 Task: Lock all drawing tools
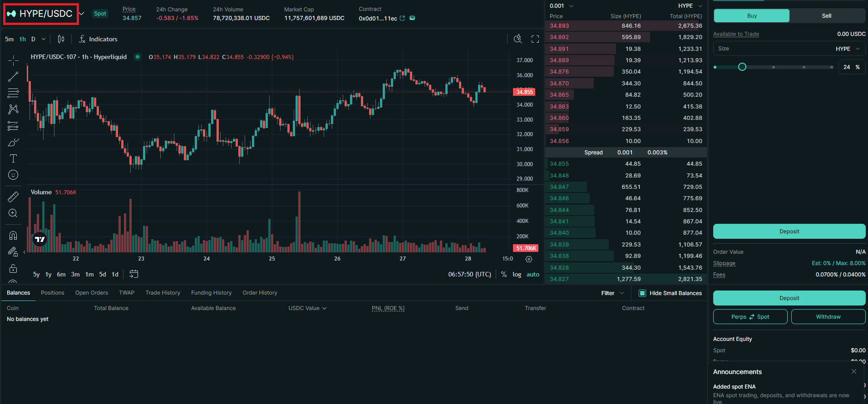[13, 268]
